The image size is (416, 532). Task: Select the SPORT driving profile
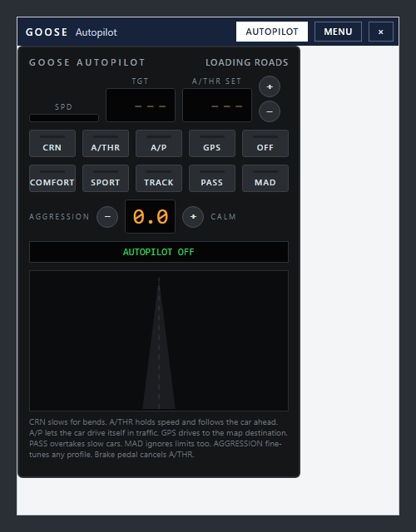pyautogui.click(x=106, y=178)
